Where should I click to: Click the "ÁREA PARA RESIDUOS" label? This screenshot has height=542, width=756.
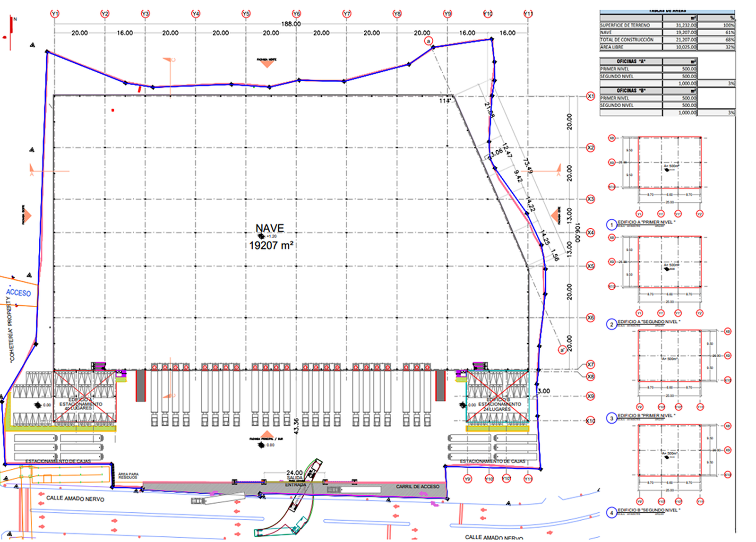[129, 476]
